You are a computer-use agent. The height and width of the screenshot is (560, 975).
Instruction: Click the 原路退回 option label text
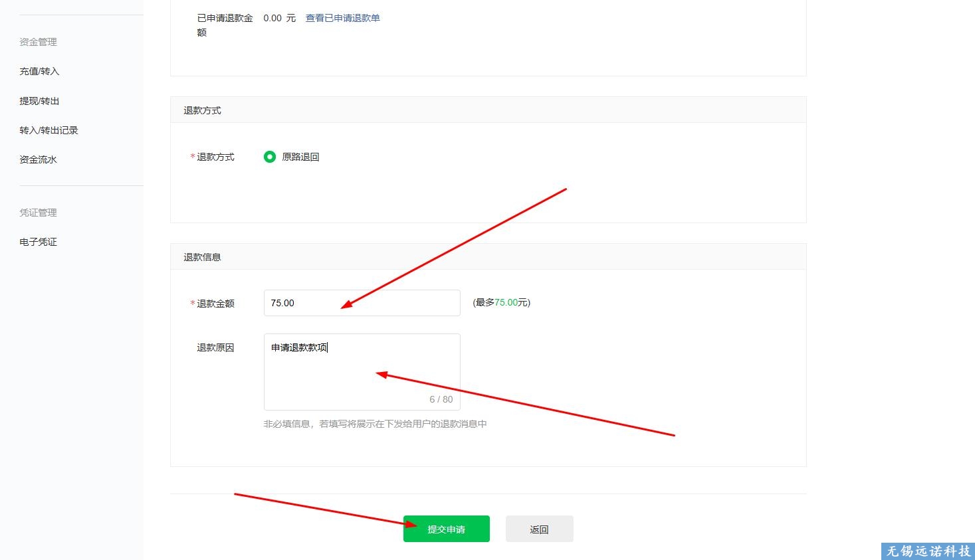click(300, 157)
